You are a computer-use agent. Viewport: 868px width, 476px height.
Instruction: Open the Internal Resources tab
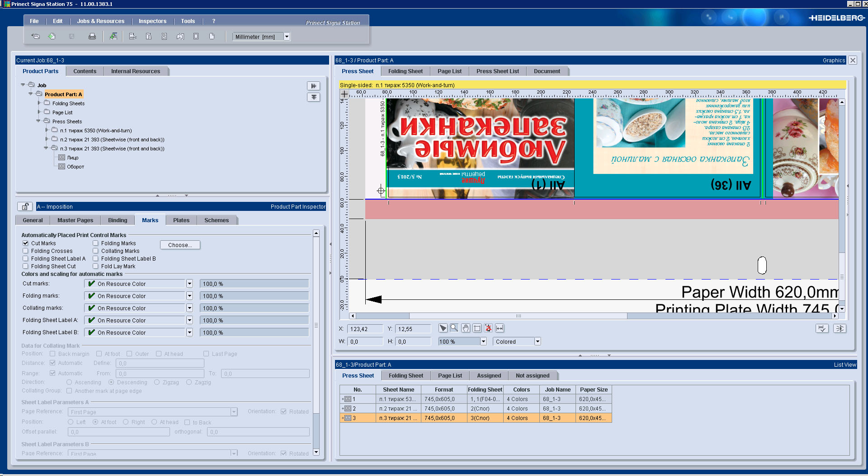point(135,71)
